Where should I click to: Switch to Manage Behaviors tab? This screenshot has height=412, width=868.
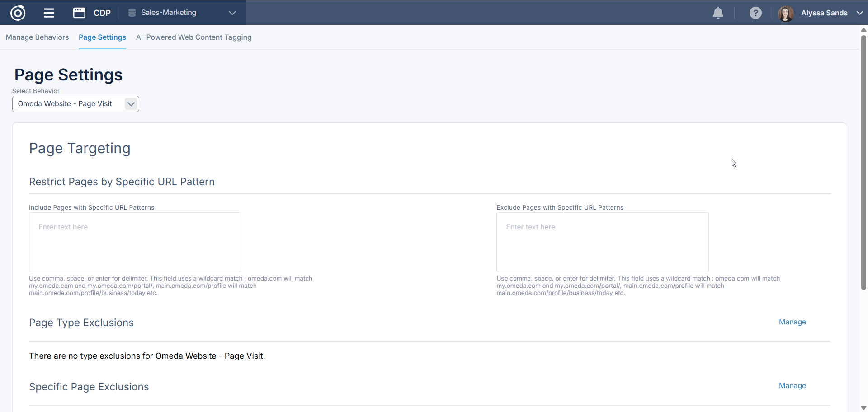pyautogui.click(x=37, y=37)
